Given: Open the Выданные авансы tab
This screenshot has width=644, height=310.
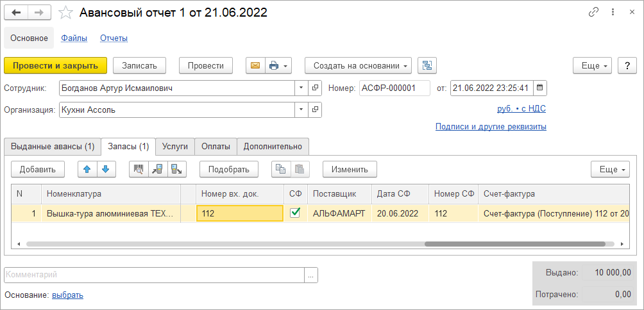Looking at the screenshot, I should pyautogui.click(x=53, y=146).
